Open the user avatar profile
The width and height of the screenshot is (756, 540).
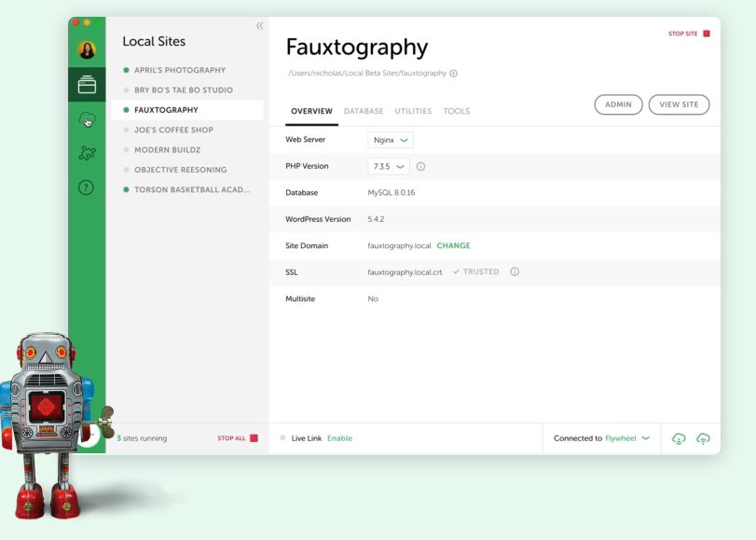(x=87, y=49)
